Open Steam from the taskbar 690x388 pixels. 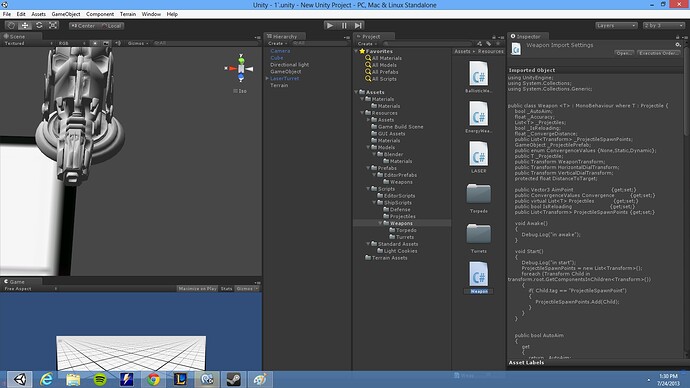234,379
